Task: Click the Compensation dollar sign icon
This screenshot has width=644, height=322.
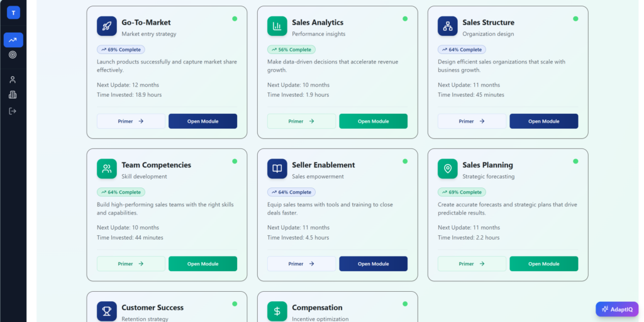Action: (277, 311)
